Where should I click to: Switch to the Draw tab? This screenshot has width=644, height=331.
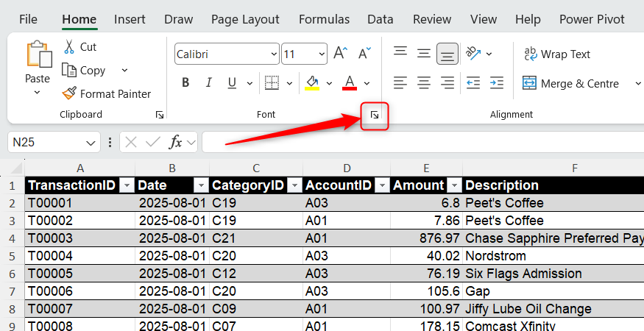(x=178, y=19)
